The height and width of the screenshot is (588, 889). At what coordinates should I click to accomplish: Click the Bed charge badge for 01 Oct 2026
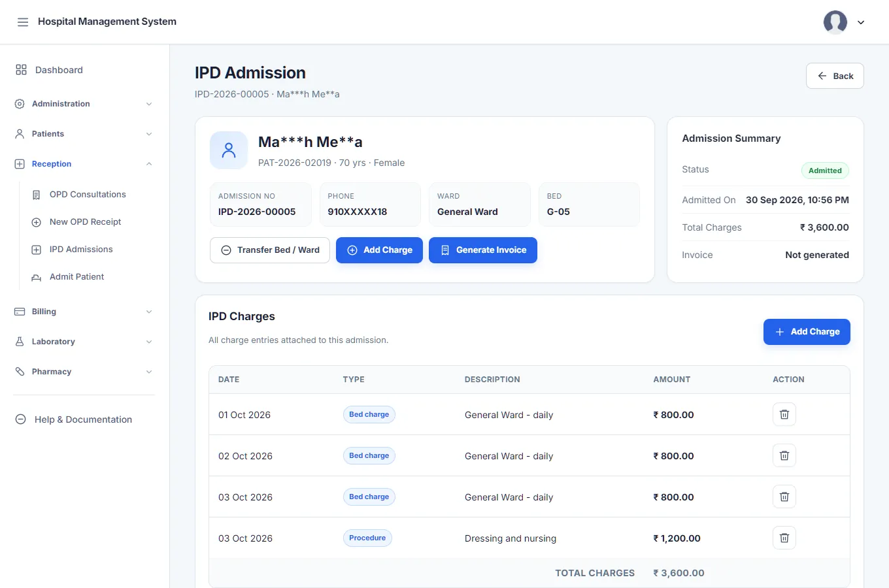tap(369, 414)
